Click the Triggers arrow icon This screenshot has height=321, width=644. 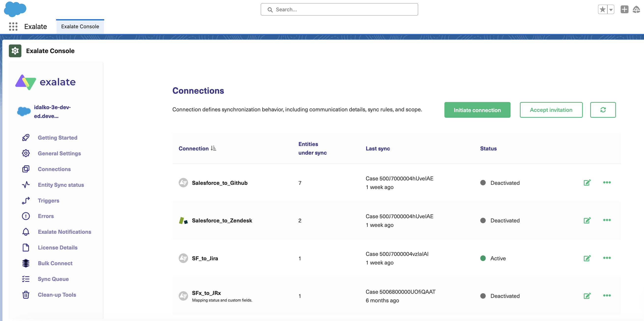[x=26, y=201]
